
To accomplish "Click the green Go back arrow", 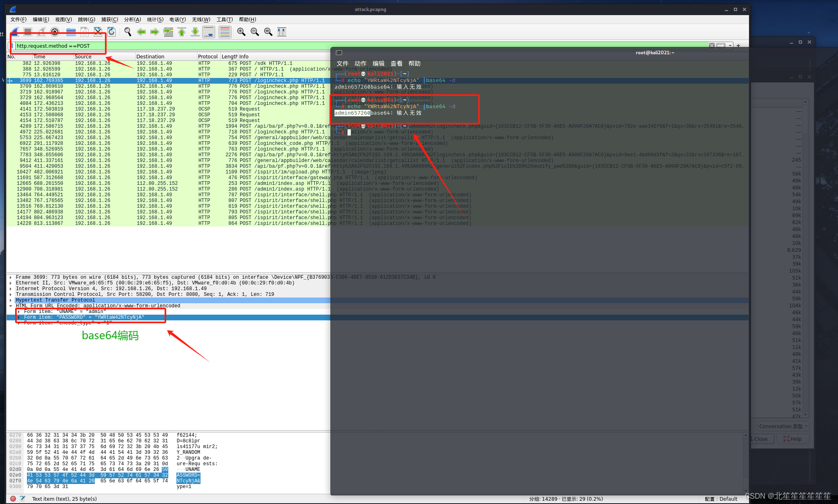I will [141, 32].
